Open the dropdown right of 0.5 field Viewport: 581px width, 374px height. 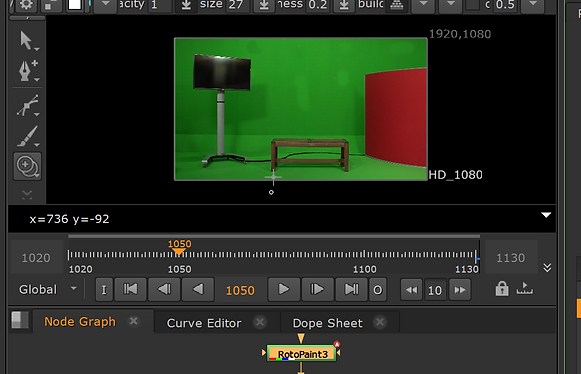[532, 5]
